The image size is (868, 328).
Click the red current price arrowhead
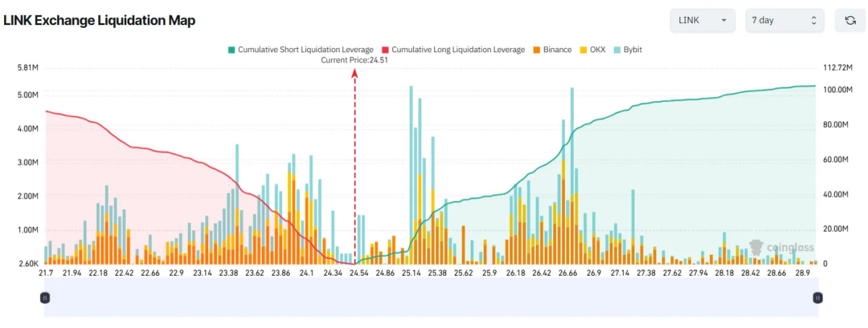(x=355, y=73)
